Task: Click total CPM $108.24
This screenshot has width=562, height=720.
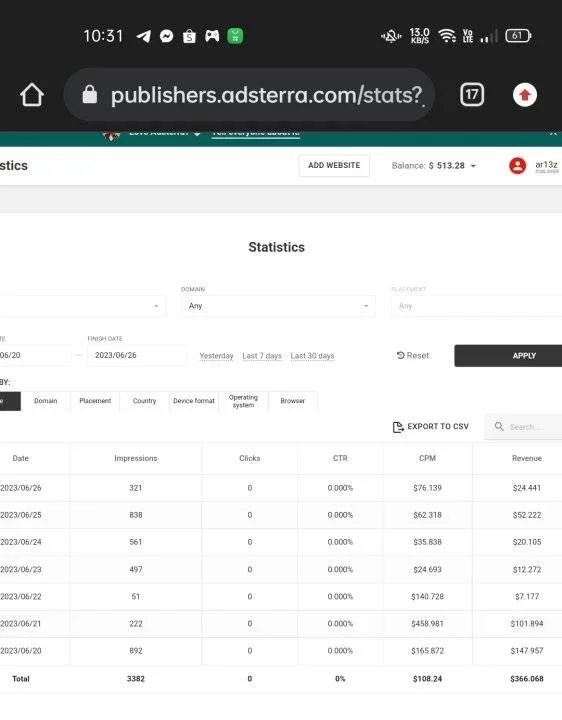Action: [427, 679]
